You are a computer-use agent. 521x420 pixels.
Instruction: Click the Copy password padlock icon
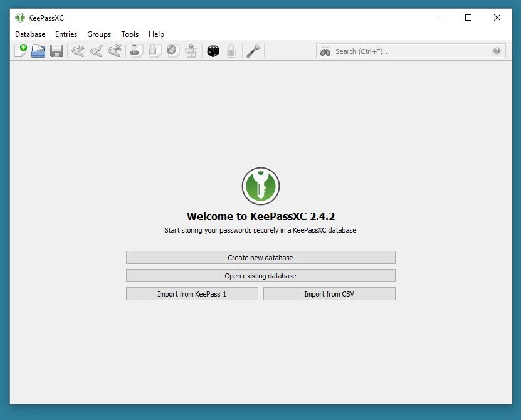[x=154, y=51]
